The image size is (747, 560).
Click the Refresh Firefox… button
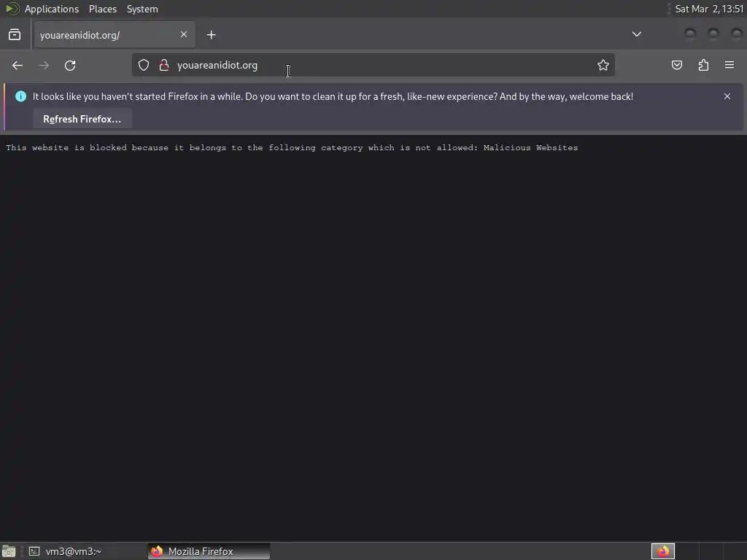pos(82,119)
